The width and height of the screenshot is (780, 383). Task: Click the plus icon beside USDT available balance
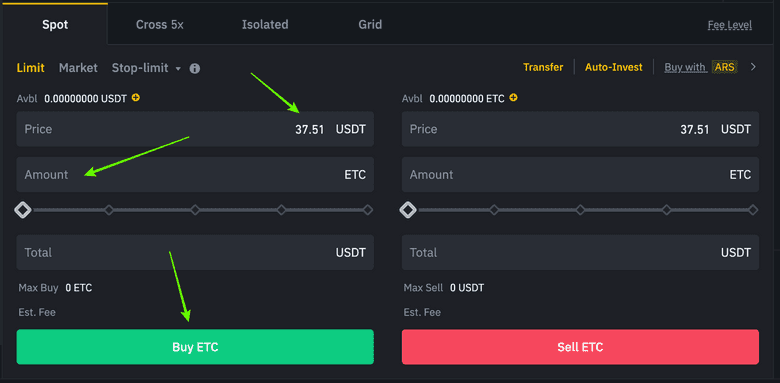[x=136, y=98]
